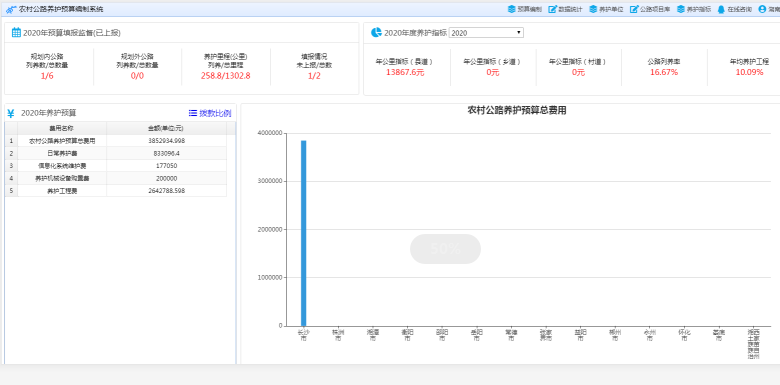Click the 衡阳市 axis label in chart

point(407,335)
